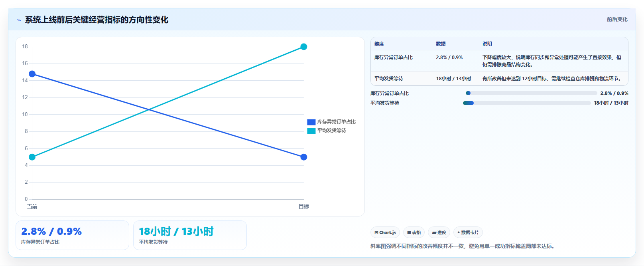Select the cyan data point at 当前
The width and height of the screenshot is (644, 266).
(x=32, y=157)
